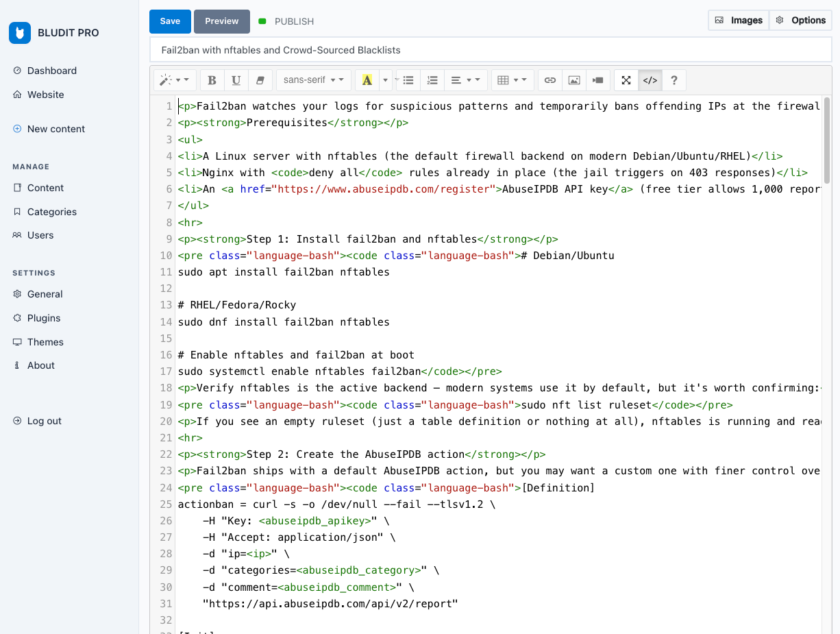The width and height of the screenshot is (840, 634).
Task: Apply the yellow highlight color button
Action: click(367, 80)
